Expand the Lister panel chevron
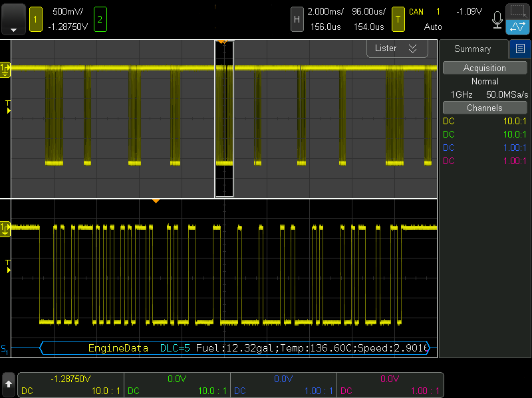Viewport: 532px width, 398px height. [412, 49]
